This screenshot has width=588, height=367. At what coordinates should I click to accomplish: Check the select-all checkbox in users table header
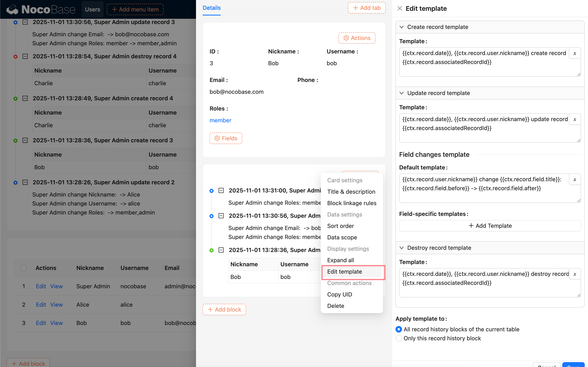click(x=23, y=268)
